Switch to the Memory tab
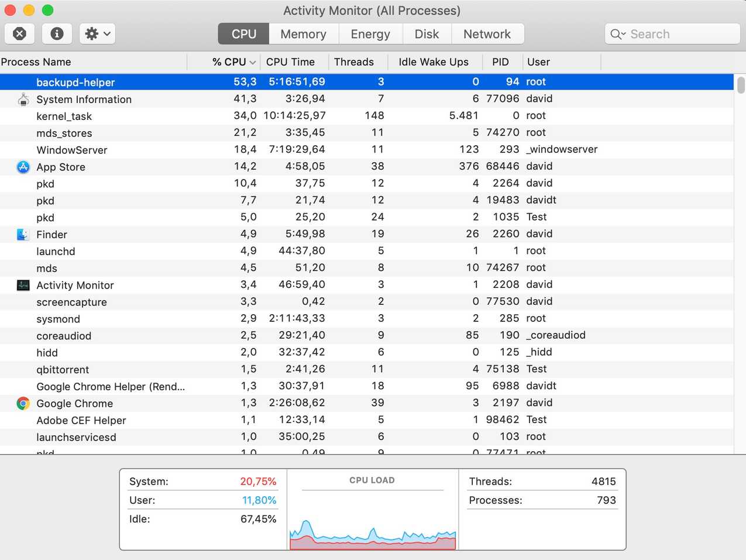The height and width of the screenshot is (560, 746). [x=303, y=33]
